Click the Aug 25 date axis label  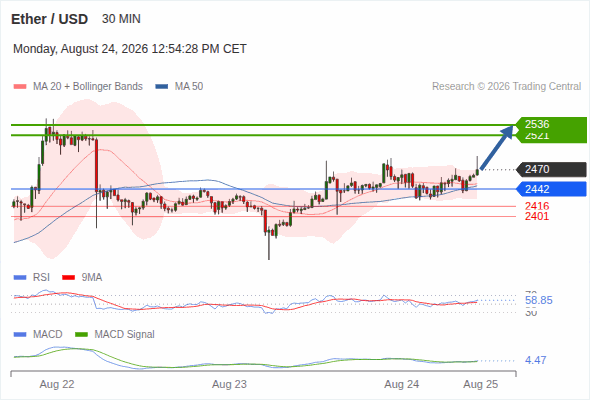(481, 384)
